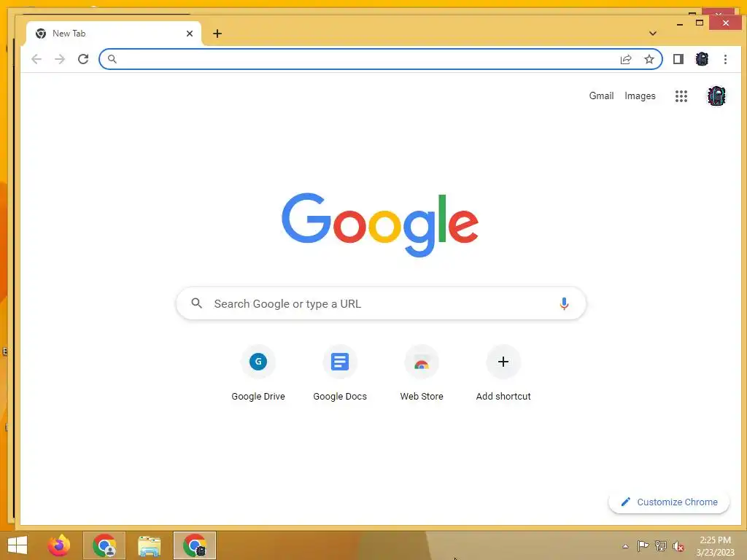Open the Google apps grid

(681, 96)
